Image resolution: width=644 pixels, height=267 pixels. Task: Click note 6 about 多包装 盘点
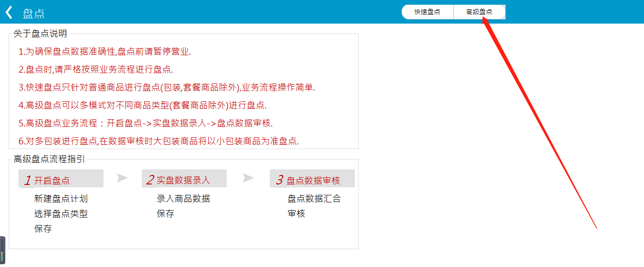[158, 141]
